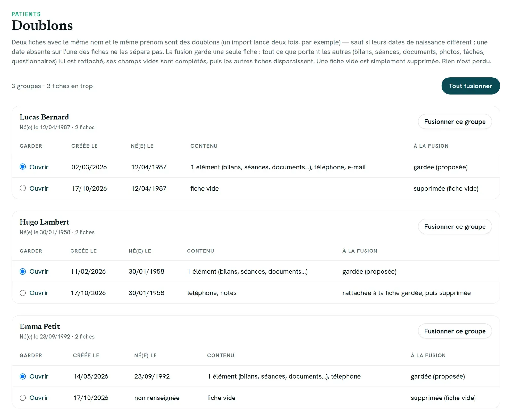
Task: Open Emma Petit record with non renseignée date
Action: (x=39, y=398)
